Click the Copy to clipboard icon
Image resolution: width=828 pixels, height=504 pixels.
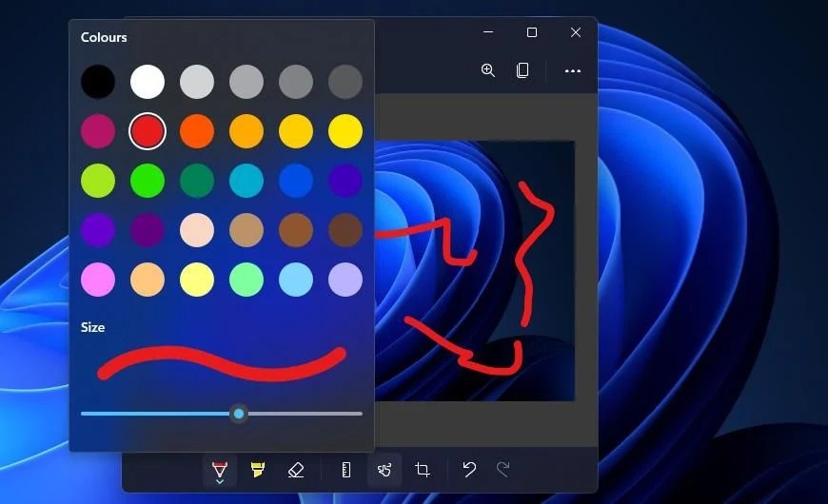tap(522, 70)
